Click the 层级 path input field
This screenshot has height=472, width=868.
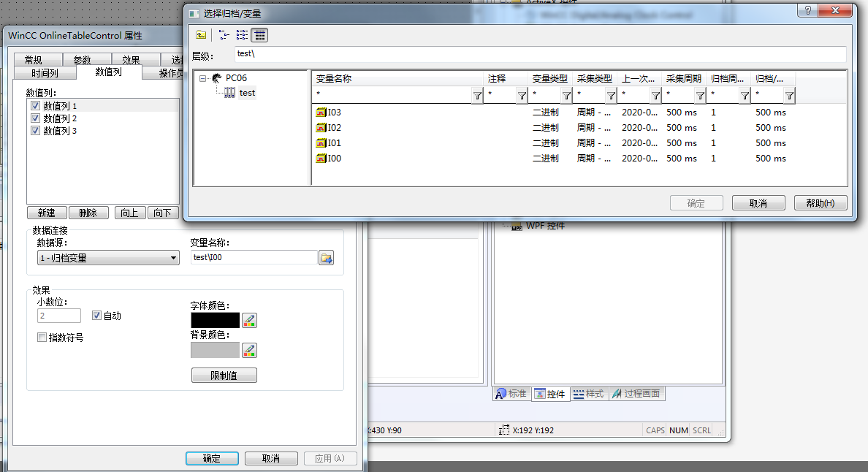pyautogui.click(x=540, y=54)
